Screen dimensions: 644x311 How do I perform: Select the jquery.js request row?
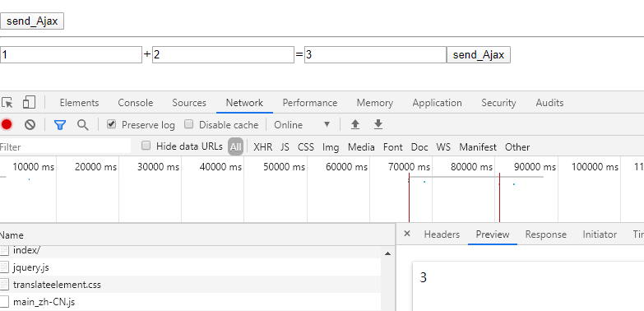click(190, 267)
